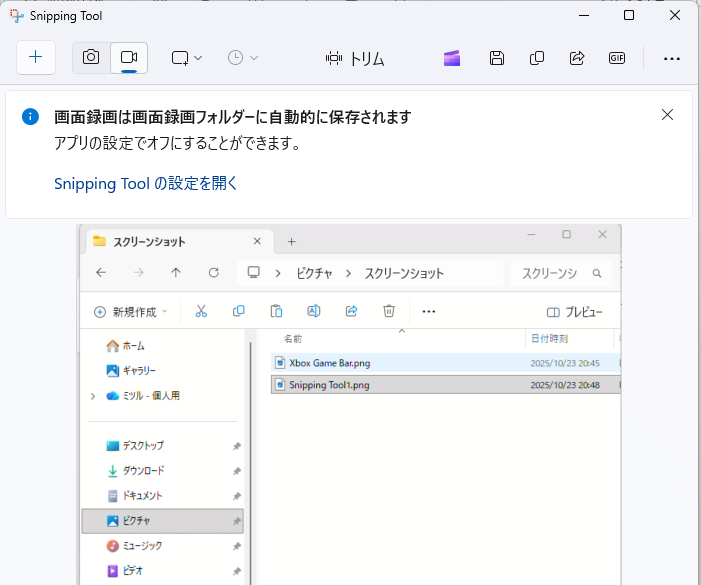The height and width of the screenshot is (585, 701).
Task: Go forward in Explorer
Action: (139, 273)
